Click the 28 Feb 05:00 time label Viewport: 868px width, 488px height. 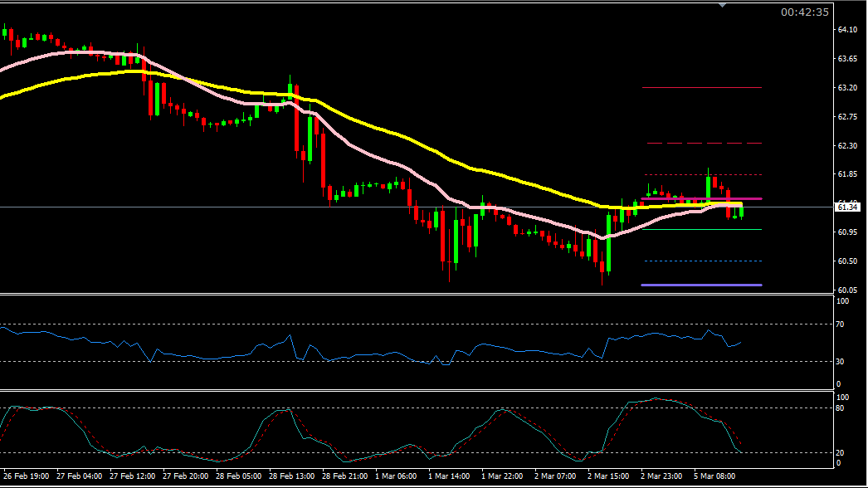click(239, 476)
